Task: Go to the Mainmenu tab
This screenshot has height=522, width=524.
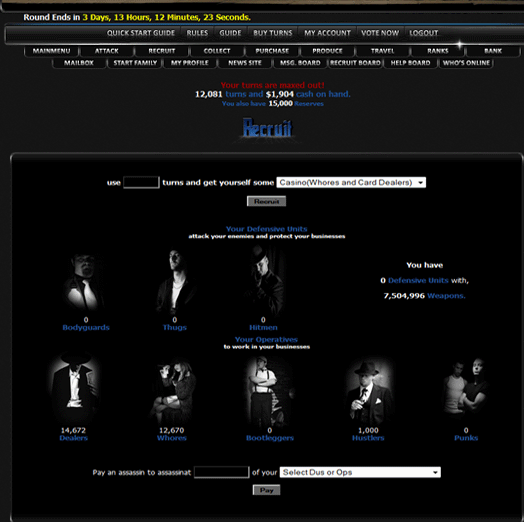Action: 51,51
